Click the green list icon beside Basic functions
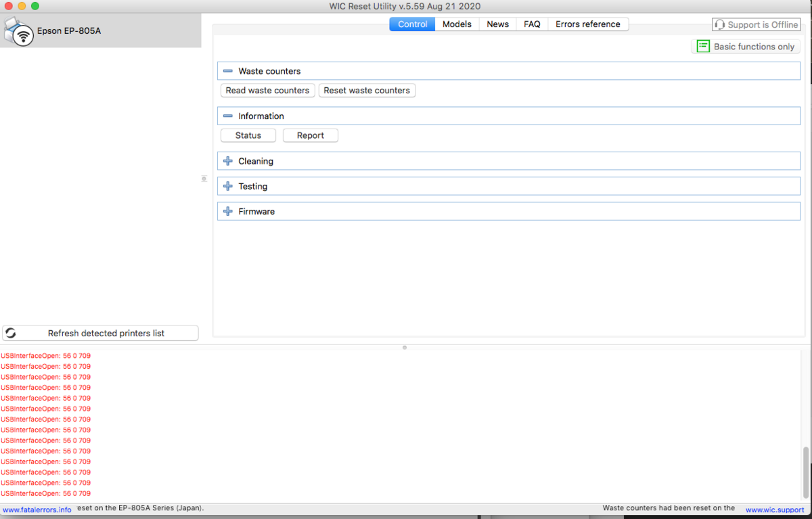The image size is (812, 519). click(x=703, y=47)
